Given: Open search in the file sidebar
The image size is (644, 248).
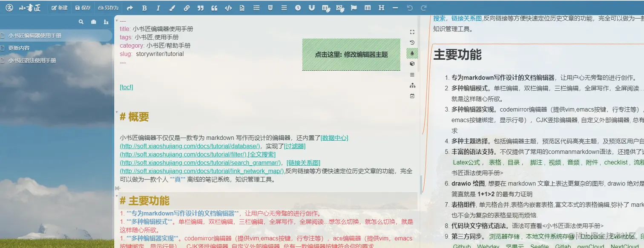Looking at the screenshot, I should tap(81, 22).
